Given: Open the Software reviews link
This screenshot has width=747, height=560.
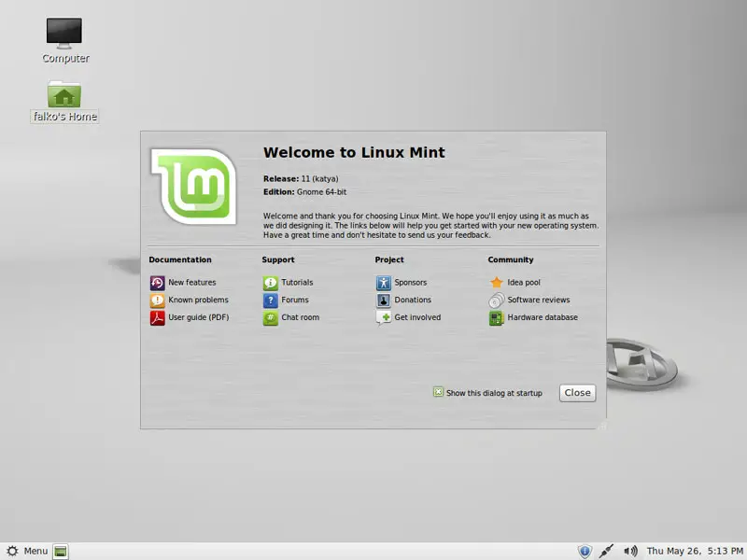Looking at the screenshot, I should tap(539, 300).
